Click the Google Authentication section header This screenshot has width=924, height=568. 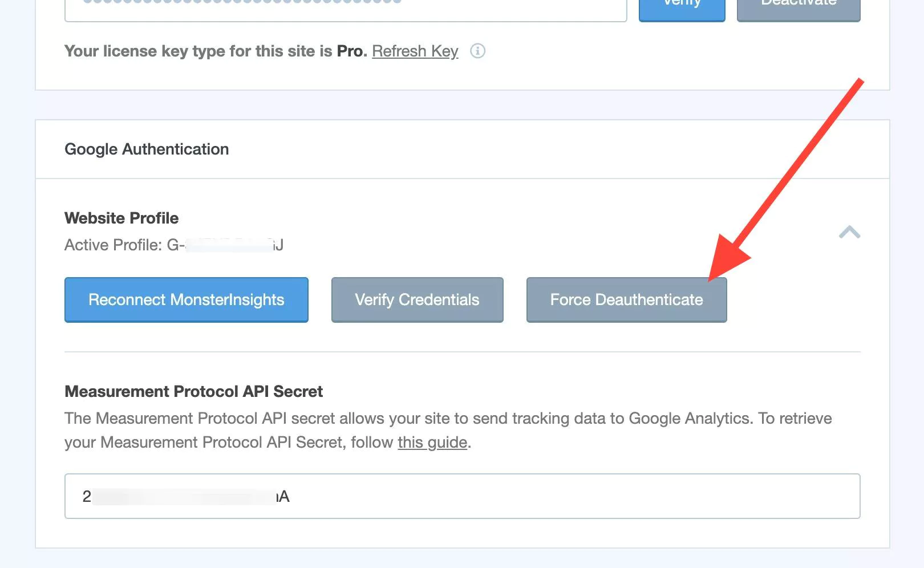(x=146, y=149)
